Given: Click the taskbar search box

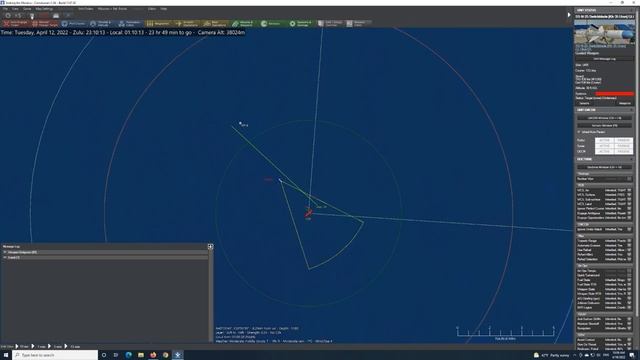Looking at the screenshot, I should click(x=56, y=355).
